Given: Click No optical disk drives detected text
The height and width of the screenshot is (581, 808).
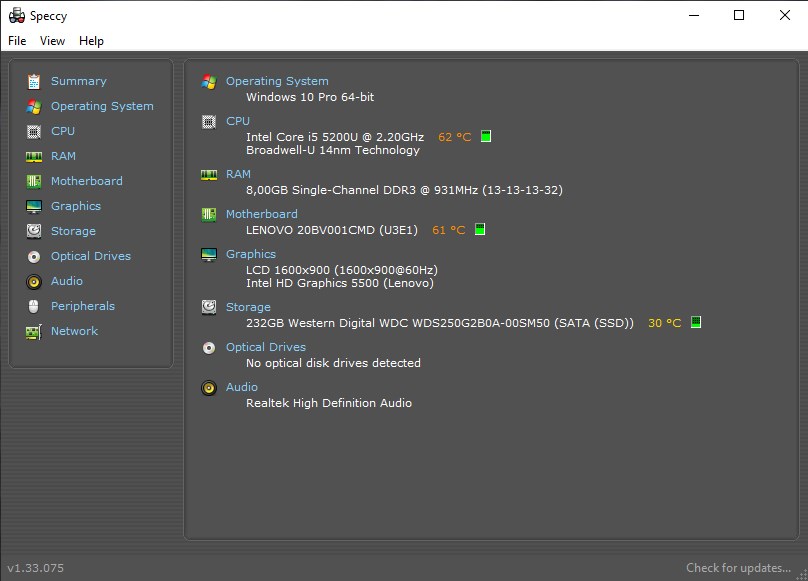Looking at the screenshot, I should 333,363.
